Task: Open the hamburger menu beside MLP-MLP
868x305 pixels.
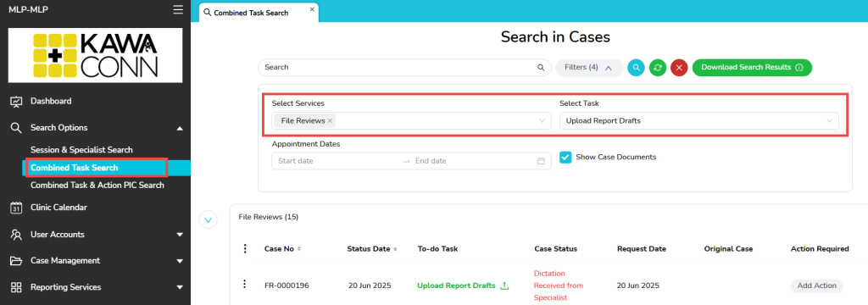Action: click(x=178, y=9)
